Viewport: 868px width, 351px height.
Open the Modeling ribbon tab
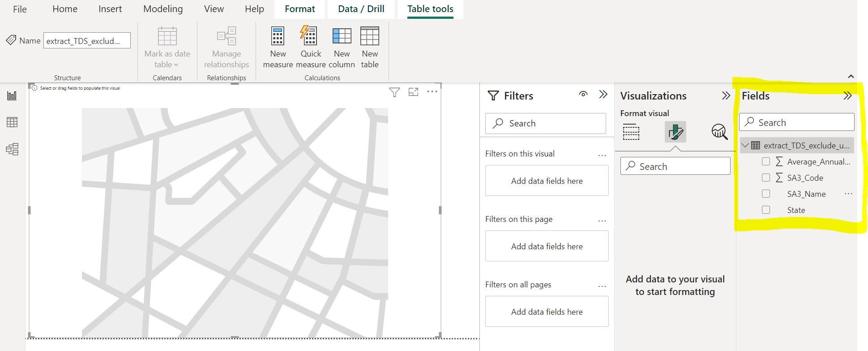click(x=163, y=9)
